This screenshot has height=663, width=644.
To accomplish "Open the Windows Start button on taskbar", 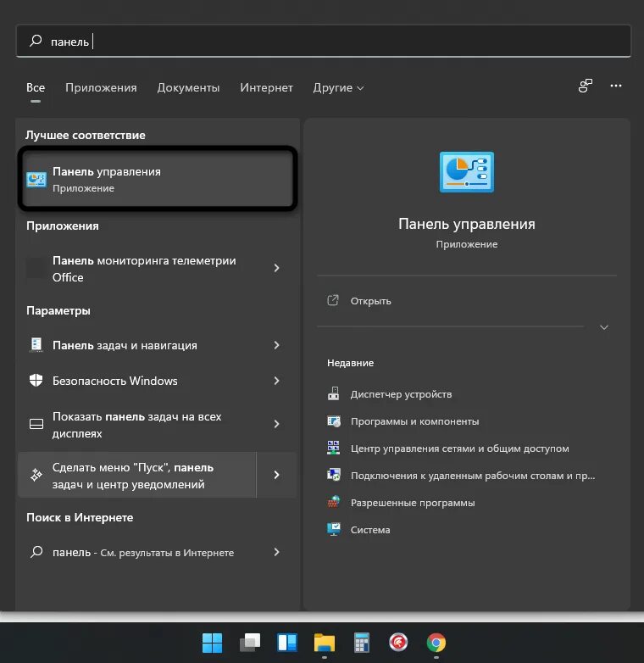I will click(212, 643).
